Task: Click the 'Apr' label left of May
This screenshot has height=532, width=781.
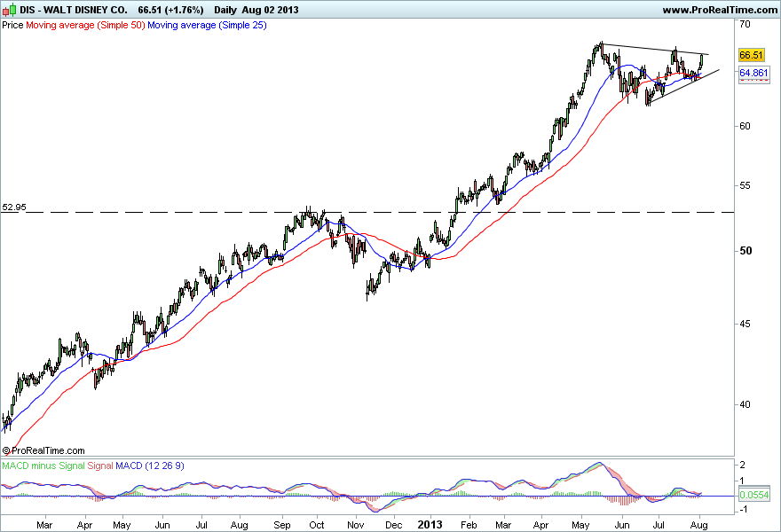Action: click(84, 525)
